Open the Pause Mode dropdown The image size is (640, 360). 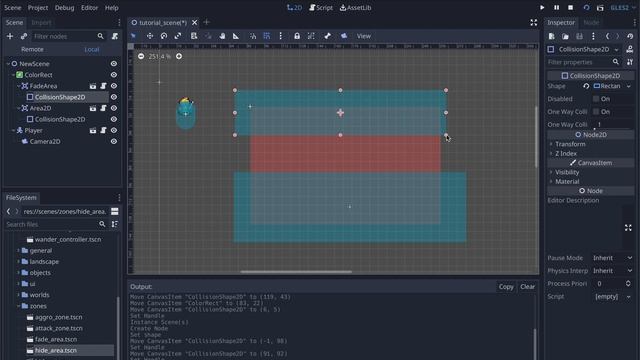tap(612, 258)
